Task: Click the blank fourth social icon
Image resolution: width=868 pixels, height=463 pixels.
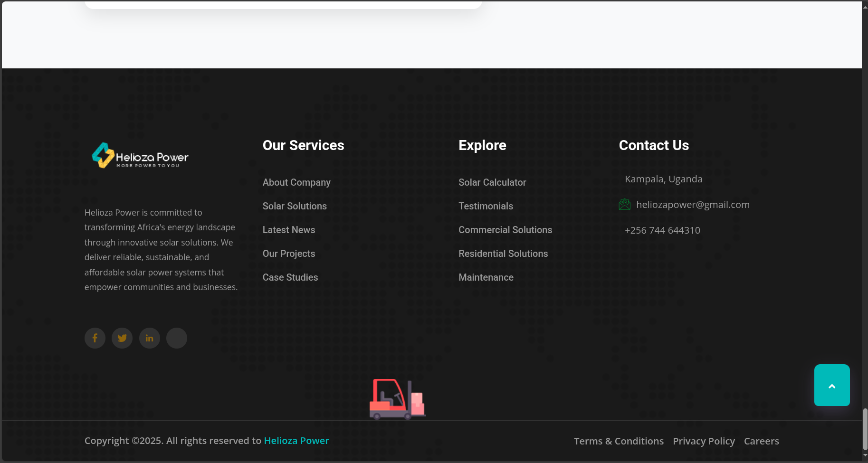Action: tap(177, 338)
